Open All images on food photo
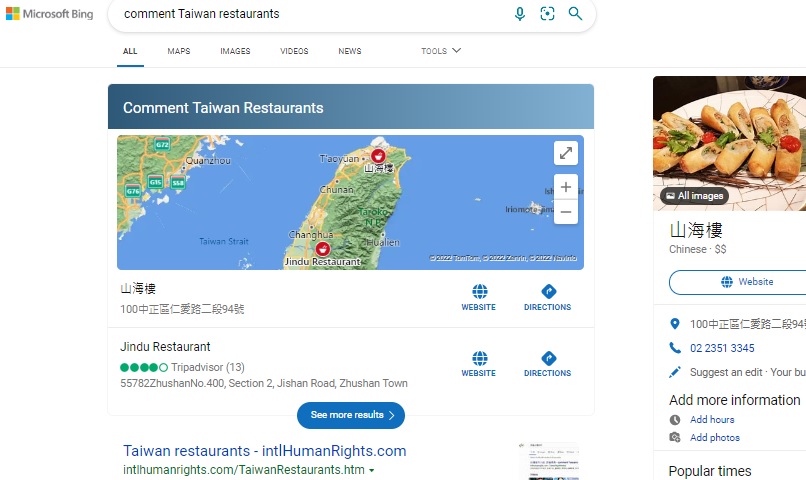 click(694, 196)
